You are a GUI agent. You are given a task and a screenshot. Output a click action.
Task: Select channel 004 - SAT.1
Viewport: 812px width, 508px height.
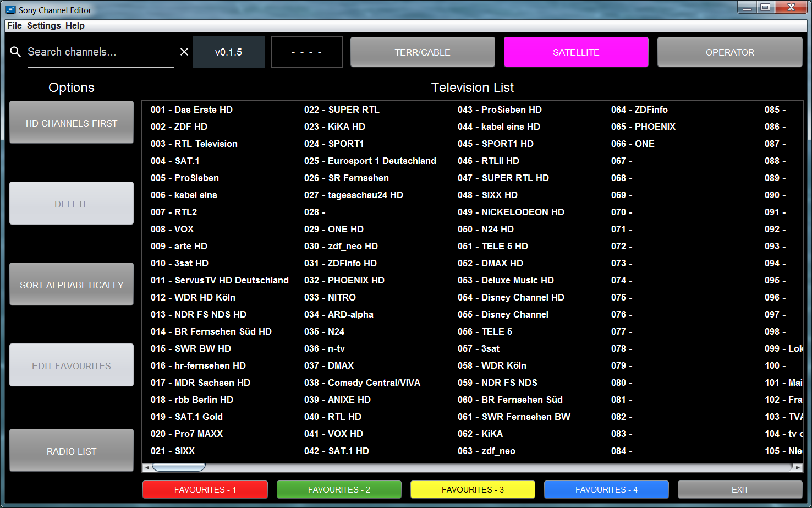click(x=175, y=161)
